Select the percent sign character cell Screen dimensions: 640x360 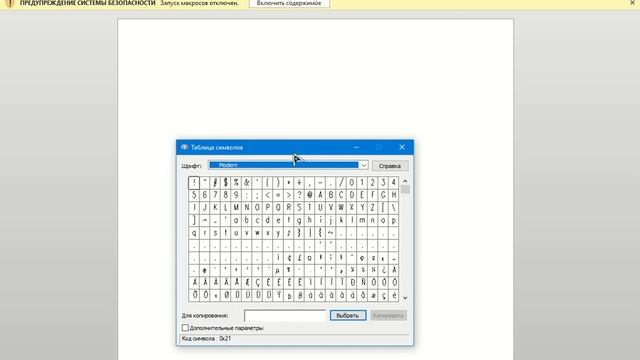click(236, 182)
